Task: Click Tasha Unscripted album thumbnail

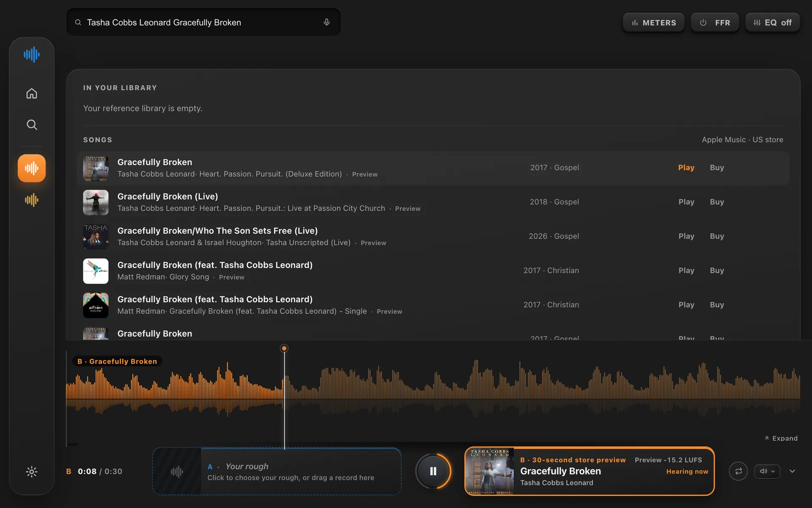Action: tap(96, 237)
